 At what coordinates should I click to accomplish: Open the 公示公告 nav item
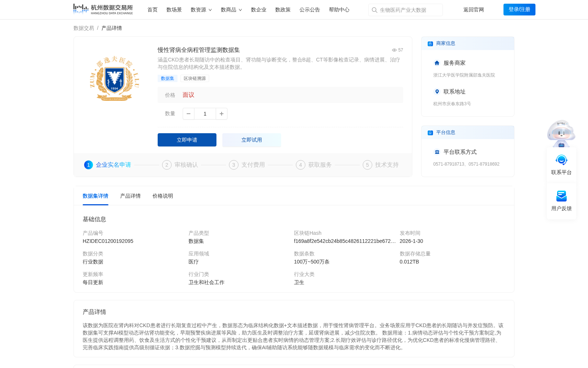[x=310, y=10]
